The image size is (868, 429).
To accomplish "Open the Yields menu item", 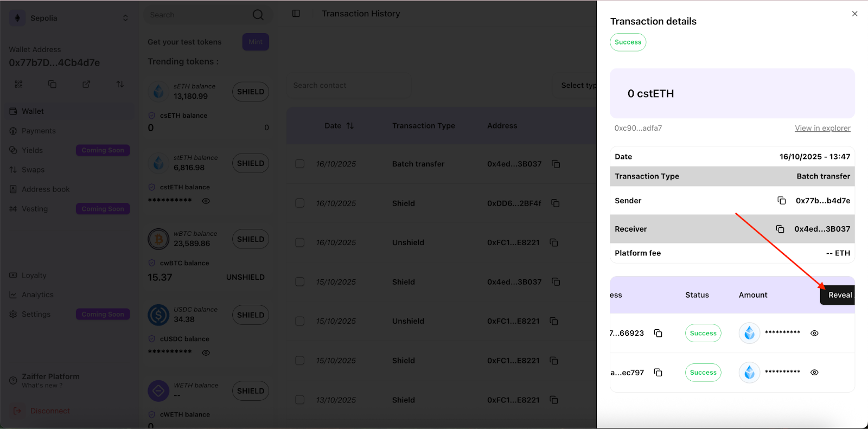I will pyautogui.click(x=69, y=150).
